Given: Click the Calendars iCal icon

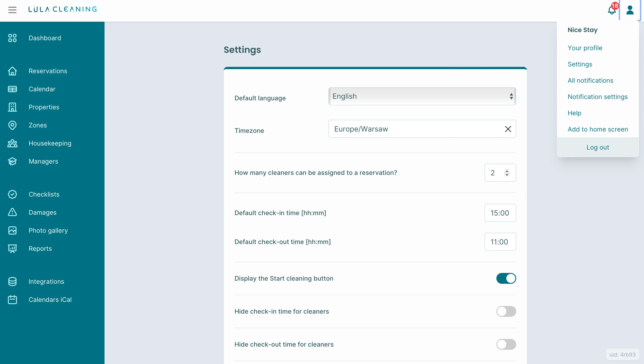Looking at the screenshot, I should (x=12, y=300).
